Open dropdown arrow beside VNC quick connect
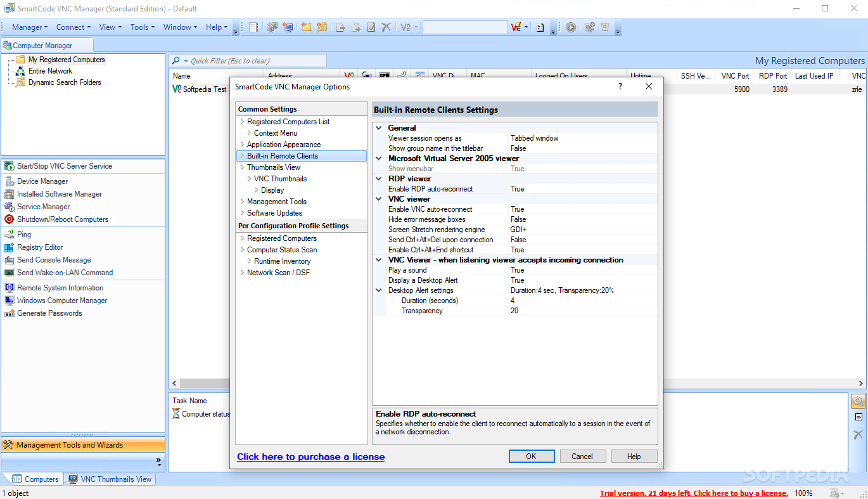Viewport: 868px width, 499px height. [527, 27]
